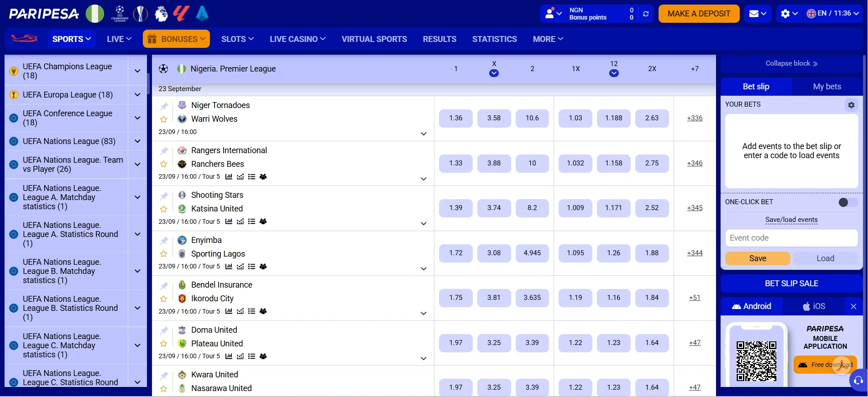Open the BONUSES menu
The height and width of the screenshot is (397, 868).
(x=176, y=39)
